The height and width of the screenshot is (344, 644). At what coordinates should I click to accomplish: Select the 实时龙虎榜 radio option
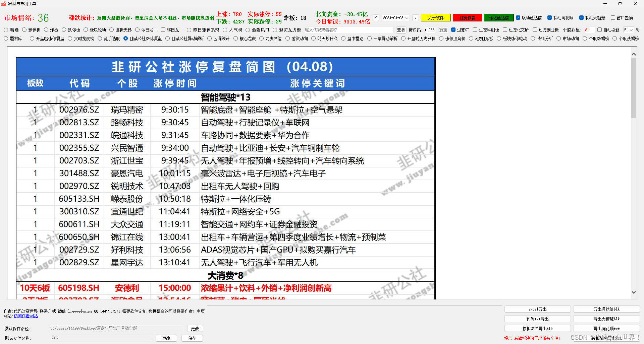pyautogui.click(x=70, y=39)
